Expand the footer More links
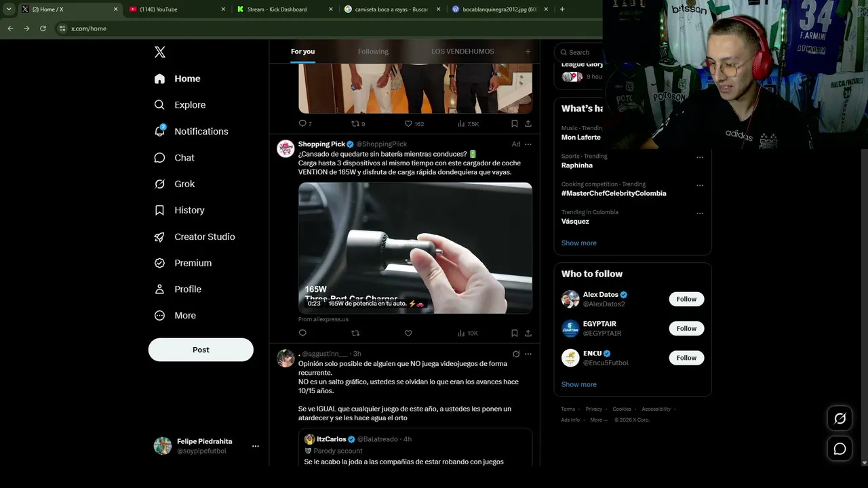 click(x=599, y=420)
